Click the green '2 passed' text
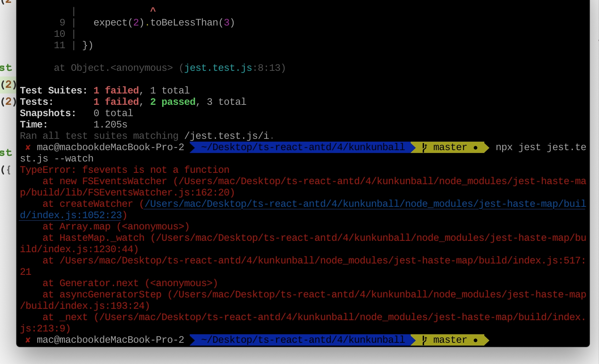 coord(173,102)
